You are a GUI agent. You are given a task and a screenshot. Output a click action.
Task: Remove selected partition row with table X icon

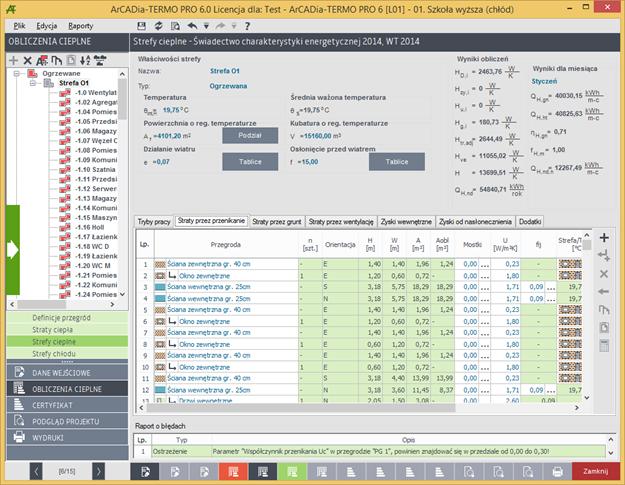[x=604, y=274]
